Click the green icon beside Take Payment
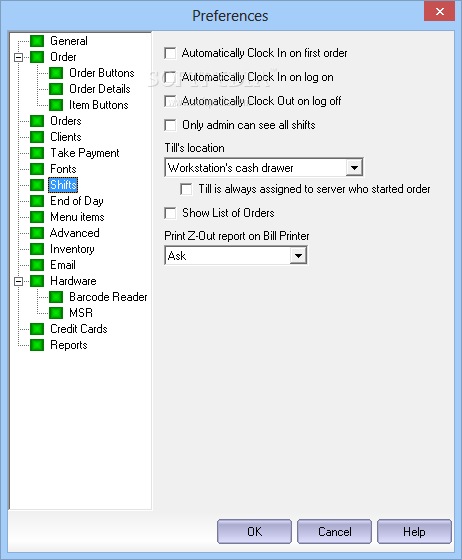The height and width of the screenshot is (560, 462). pyautogui.click(x=37, y=153)
